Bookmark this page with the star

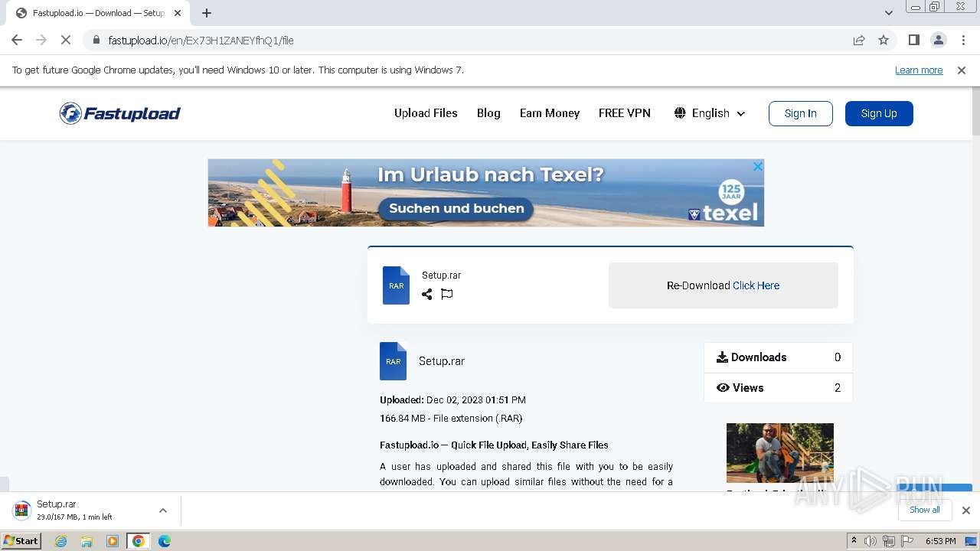pos(884,40)
